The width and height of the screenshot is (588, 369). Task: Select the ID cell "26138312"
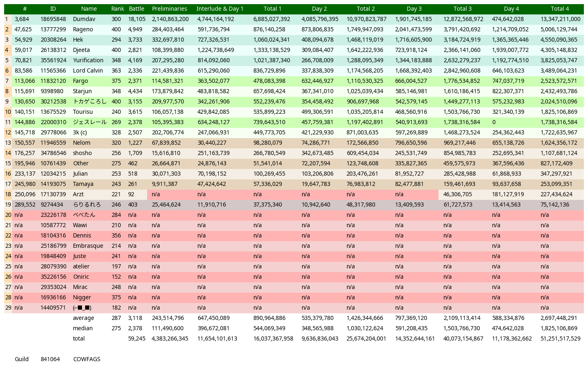click(x=53, y=50)
